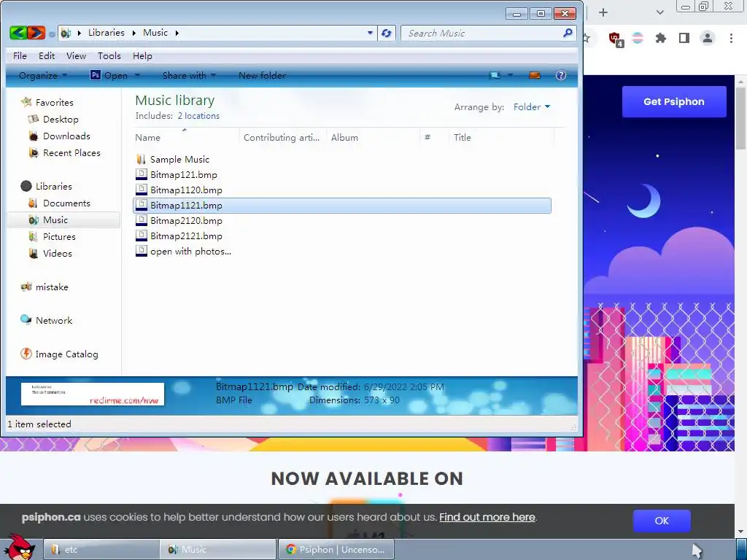Open the view options dropdown arrow
Screen dimensions: 747x560
pos(510,75)
